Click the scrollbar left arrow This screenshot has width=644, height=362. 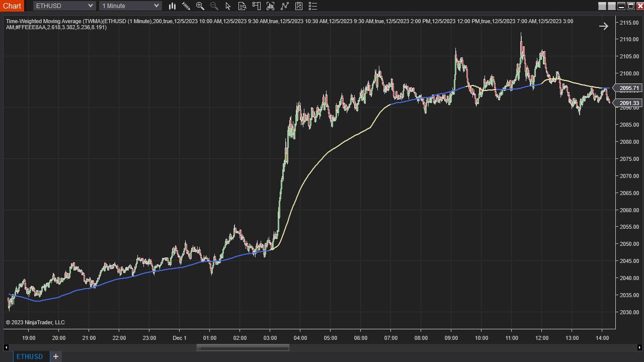[6, 347]
